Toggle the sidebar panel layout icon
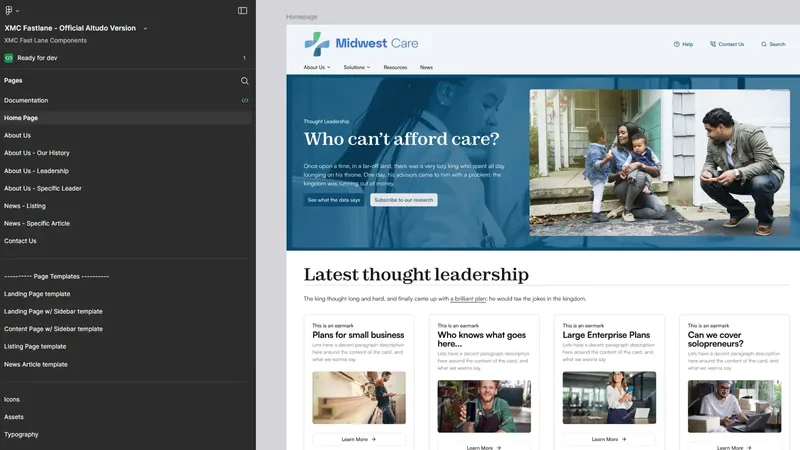Screen dimensions: 800x450 pos(242,10)
